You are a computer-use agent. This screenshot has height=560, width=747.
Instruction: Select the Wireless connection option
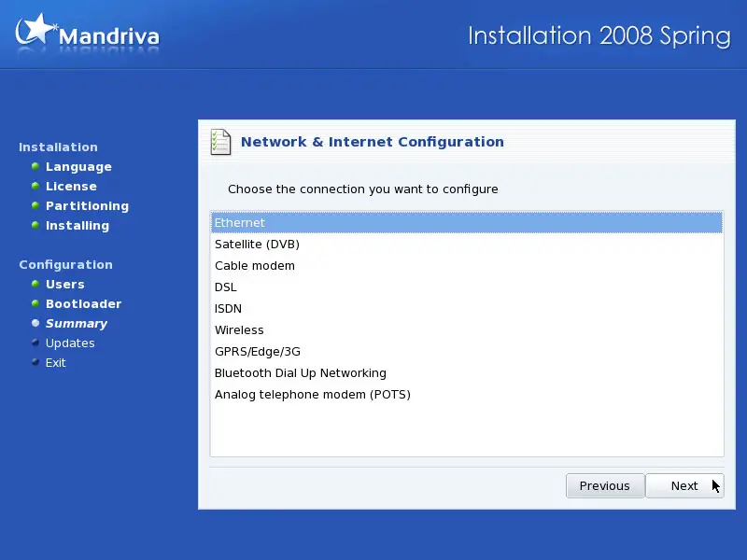tap(466, 330)
